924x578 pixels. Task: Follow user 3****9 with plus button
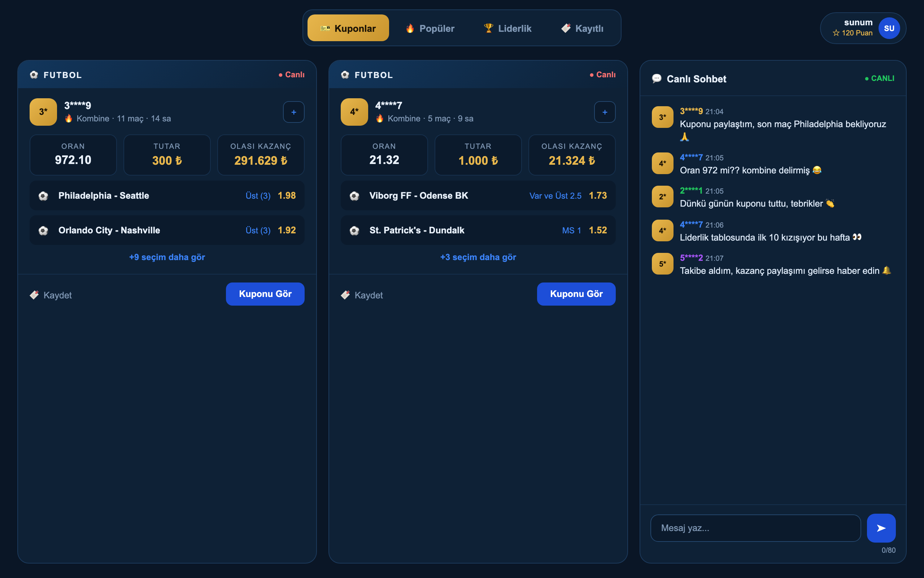(293, 112)
